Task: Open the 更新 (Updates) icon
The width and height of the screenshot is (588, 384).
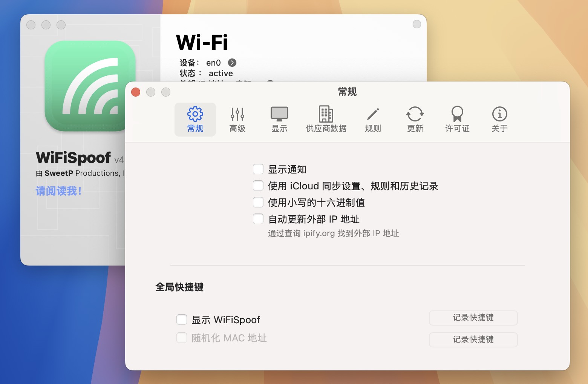Action: click(x=415, y=119)
